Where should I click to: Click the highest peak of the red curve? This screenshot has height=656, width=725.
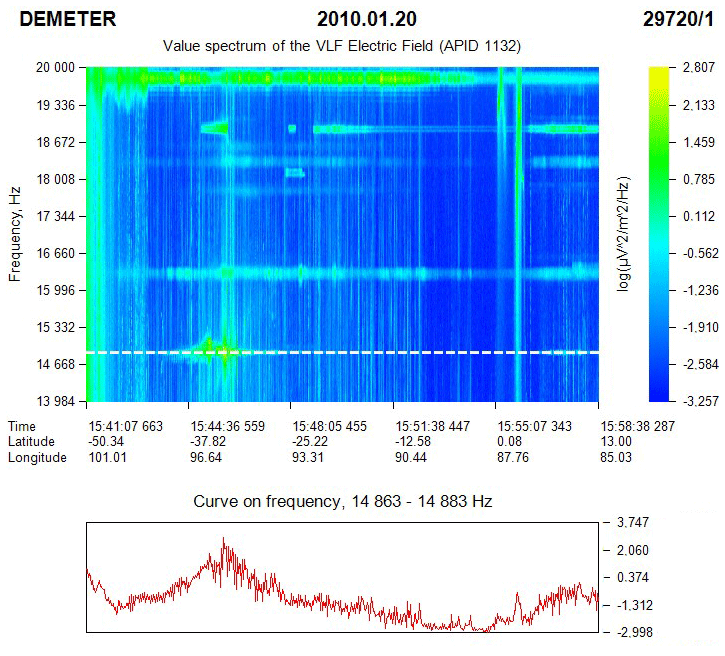pos(224,541)
